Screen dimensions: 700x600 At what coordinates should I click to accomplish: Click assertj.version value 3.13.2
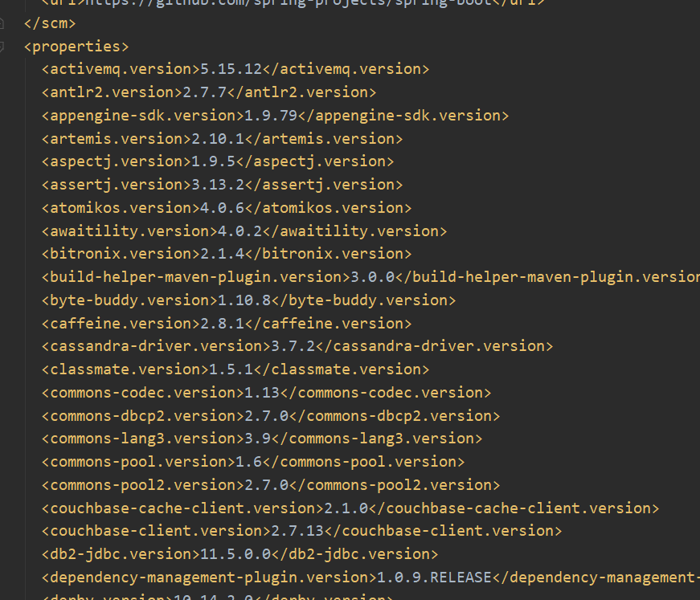[x=218, y=185]
